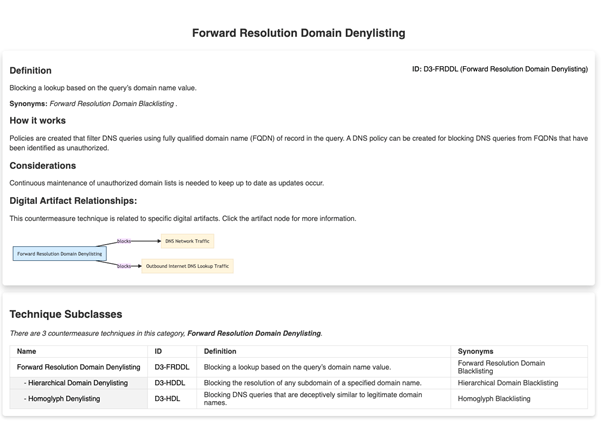Open Forward Resolution Domain Denylisting table entry
The height and width of the screenshot is (423, 602).
pyautogui.click(x=79, y=367)
